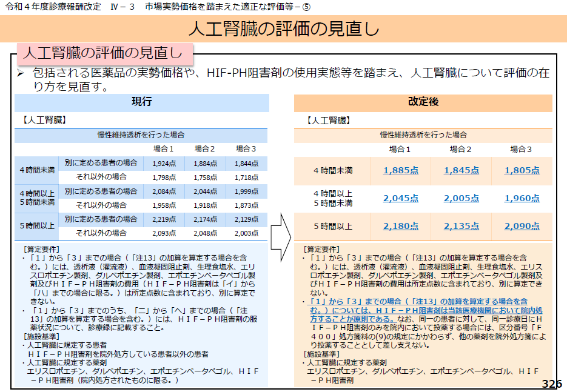The width and height of the screenshot is (567, 392).
Task: Click page number 326
Action: 551,384
